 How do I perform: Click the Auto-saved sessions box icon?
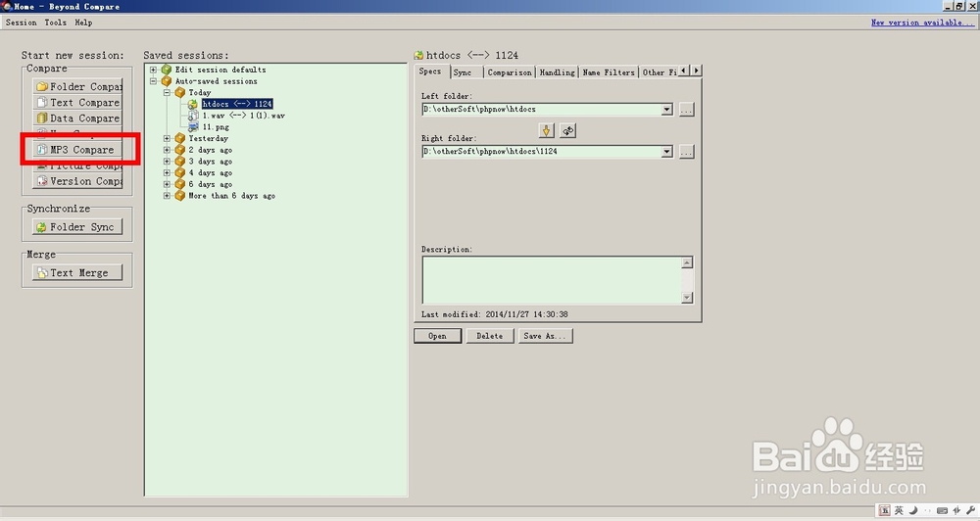pos(167,81)
